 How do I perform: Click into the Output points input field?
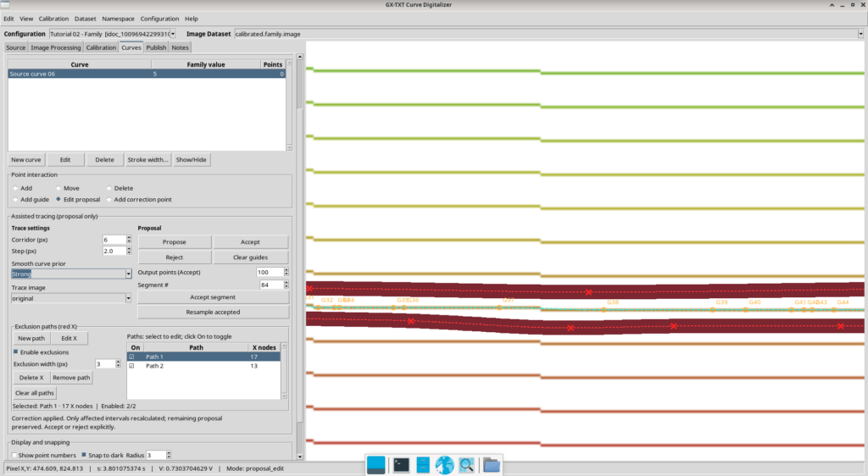coord(270,272)
